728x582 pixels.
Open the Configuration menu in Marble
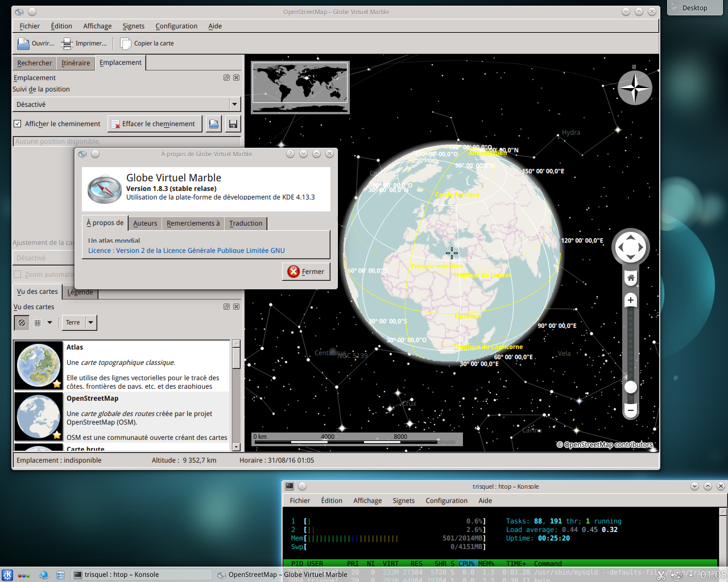(176, 26)
